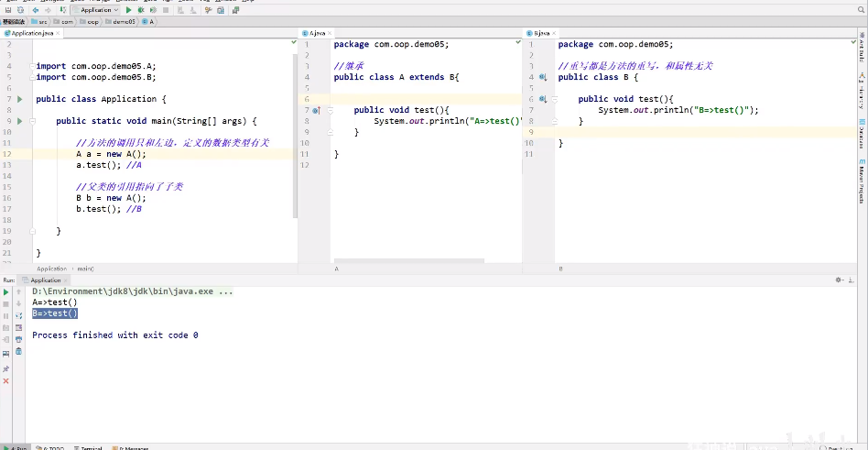This screenshot has width=868, height=450.
Task: Click the Print icon in run console
Action: [x=19, y=340]
